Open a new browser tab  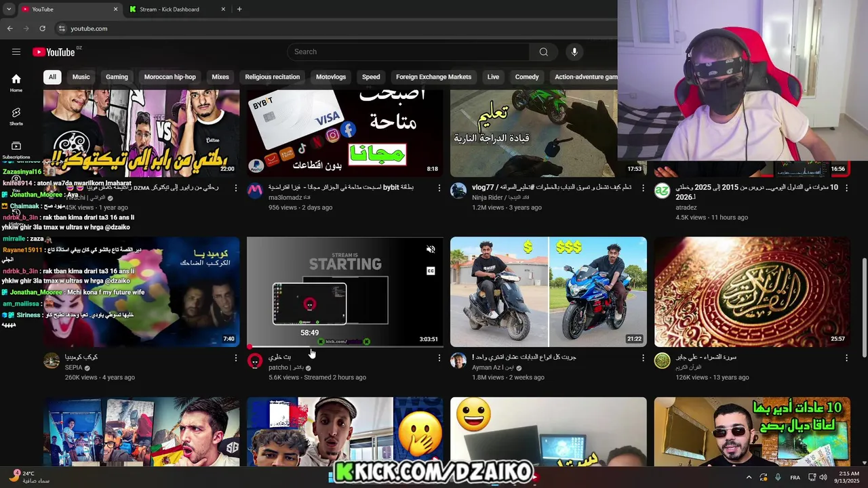pyautogui.click(x=239, y=9)
